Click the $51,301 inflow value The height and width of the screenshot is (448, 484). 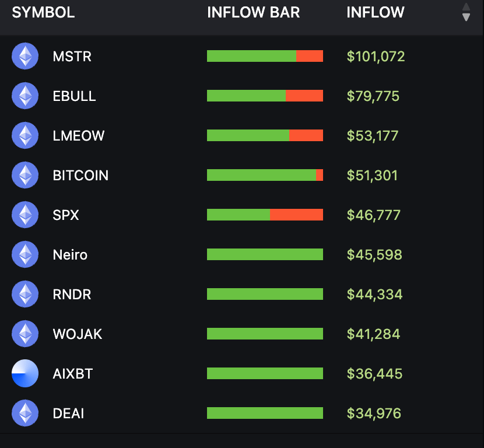tap(372, 176)
